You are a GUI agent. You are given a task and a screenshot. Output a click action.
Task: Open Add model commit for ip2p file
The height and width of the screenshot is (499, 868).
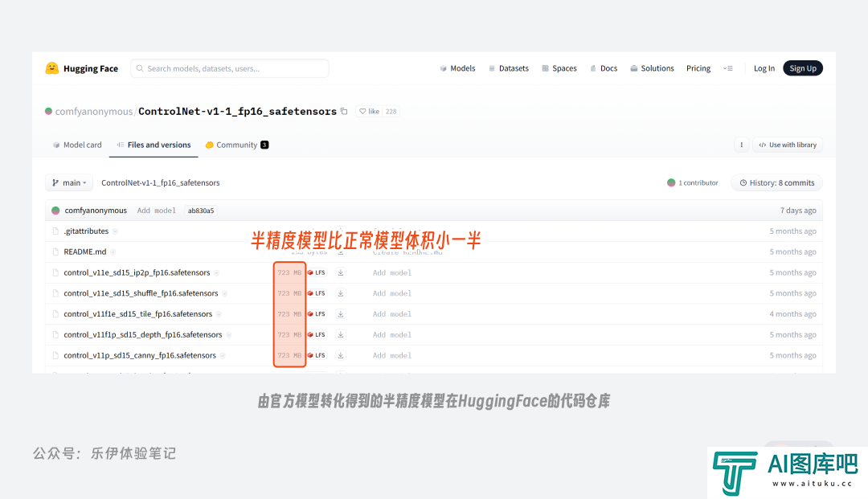(x=392, y=272)
